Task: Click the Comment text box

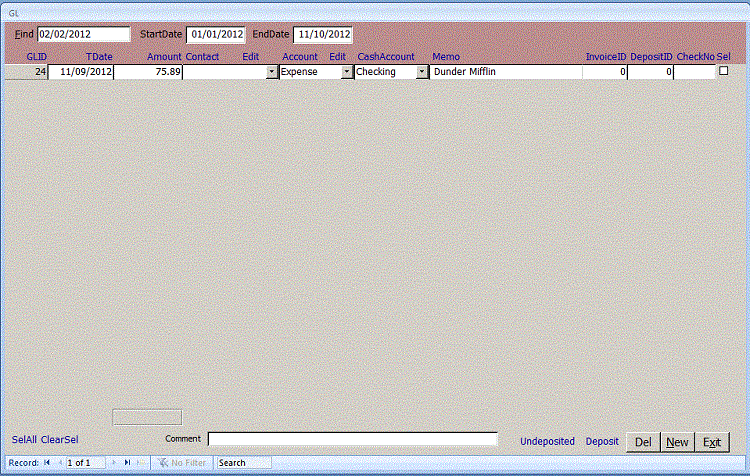Action: point(352,439)
